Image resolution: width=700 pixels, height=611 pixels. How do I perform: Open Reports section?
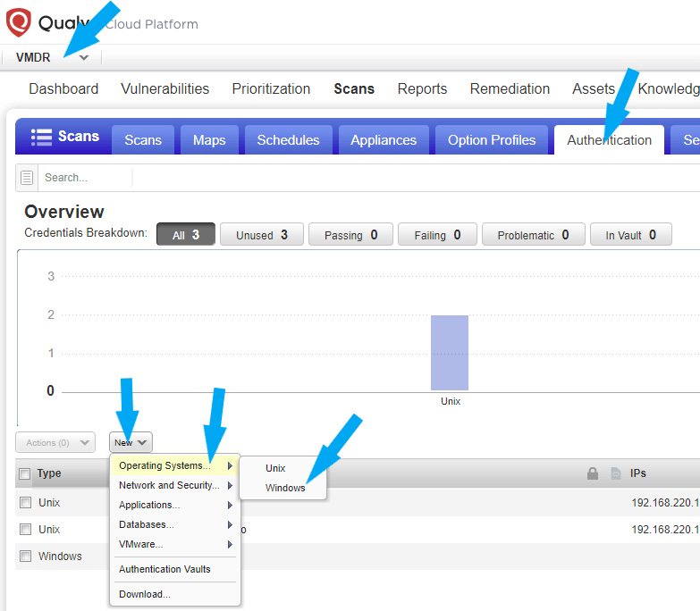click(422, 88)
